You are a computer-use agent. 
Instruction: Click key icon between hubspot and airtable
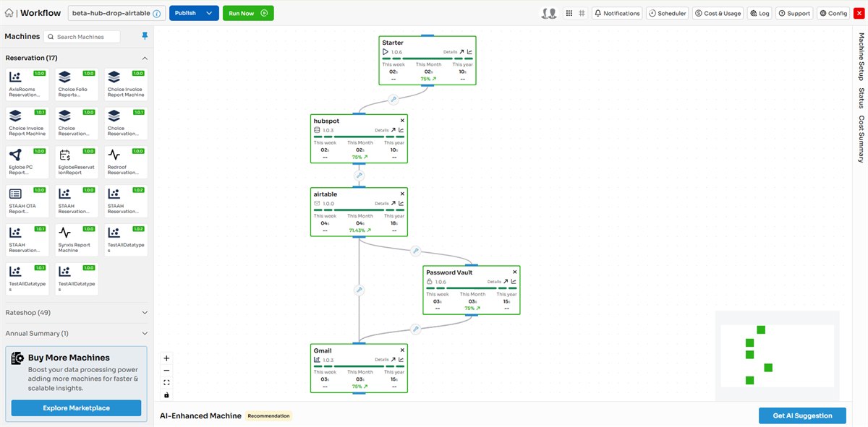click(x=359, y=176)
